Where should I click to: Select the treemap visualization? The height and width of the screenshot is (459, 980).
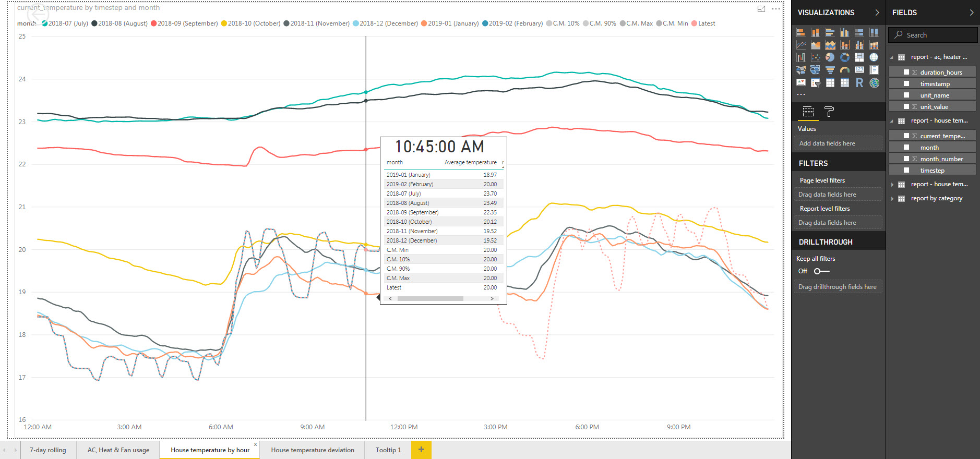point(859,57)
